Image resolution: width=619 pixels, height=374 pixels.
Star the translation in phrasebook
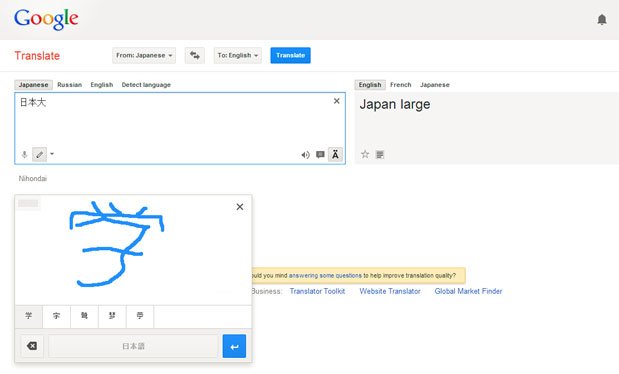[x=365, y=154]
